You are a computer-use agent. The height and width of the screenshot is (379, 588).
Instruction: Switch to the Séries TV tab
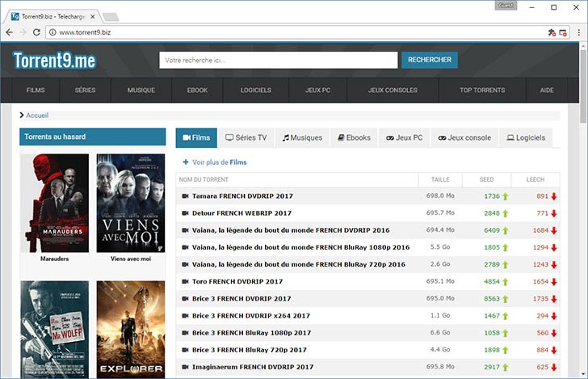point(246,137)
